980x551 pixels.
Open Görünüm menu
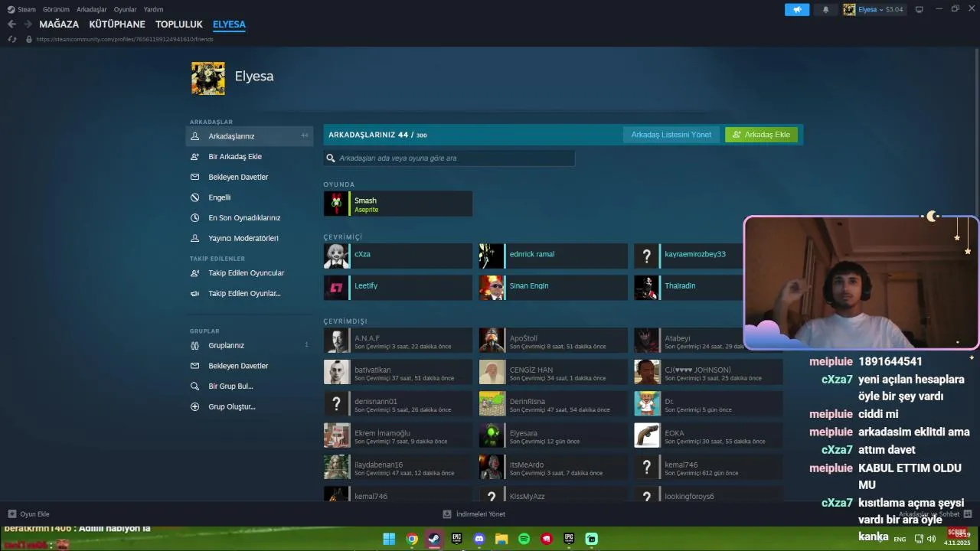pyautogui.click(x=56, y=10)
